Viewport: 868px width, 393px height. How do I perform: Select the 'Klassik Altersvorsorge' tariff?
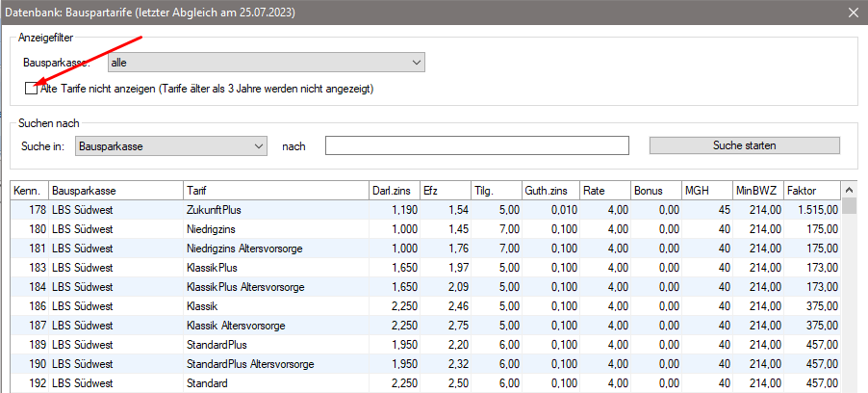(237, 326)
